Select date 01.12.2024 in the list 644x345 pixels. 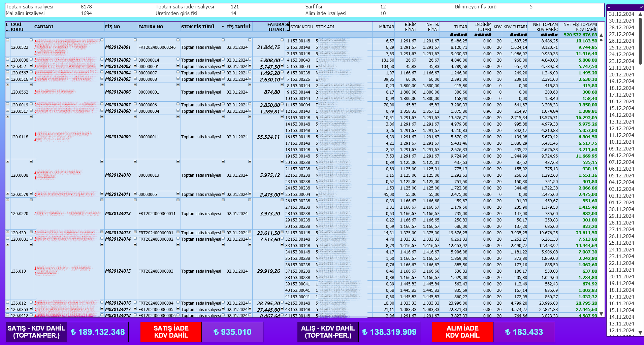pos(621,203)
